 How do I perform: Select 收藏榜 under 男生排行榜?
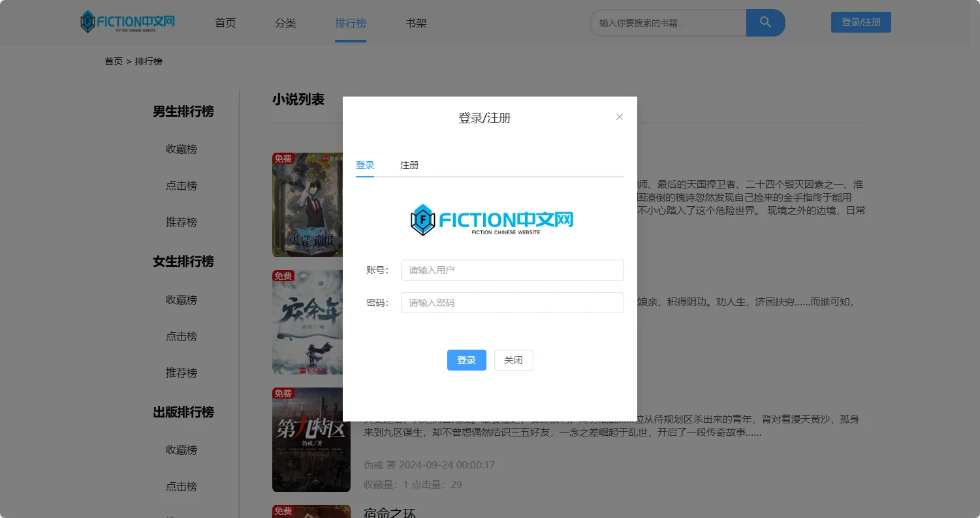point(182,149)
